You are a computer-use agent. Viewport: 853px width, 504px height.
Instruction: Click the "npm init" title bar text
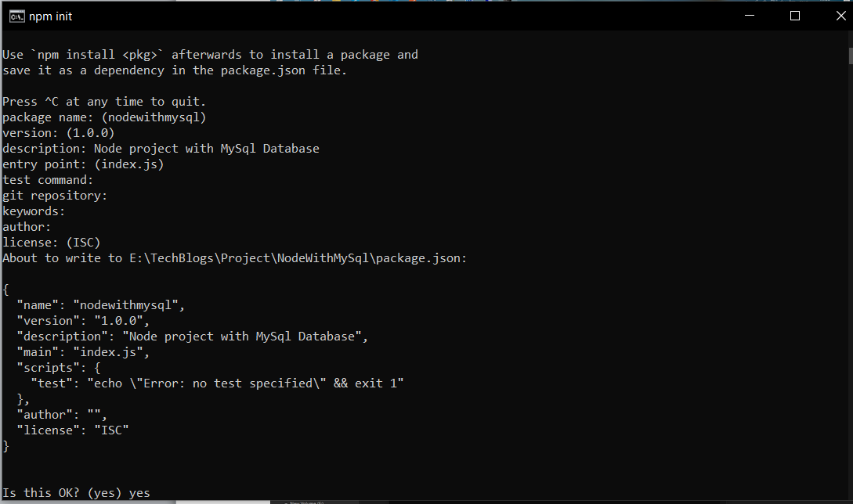tap(51, 16)
